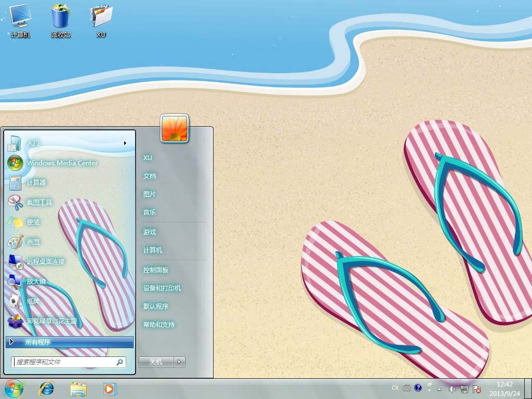Show hidden system tray icons arrow
This screenshot has height=399, width=532.
point(440,389)
